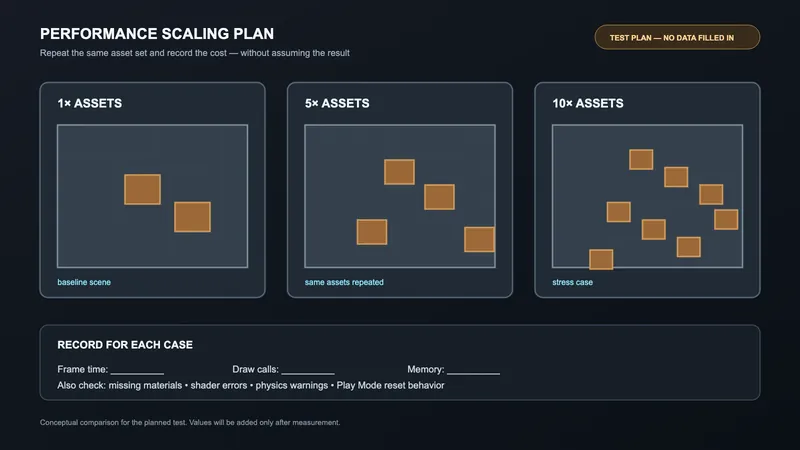Click the same assets repeated caption
800x450 pixels.
[x=344, y=282]
